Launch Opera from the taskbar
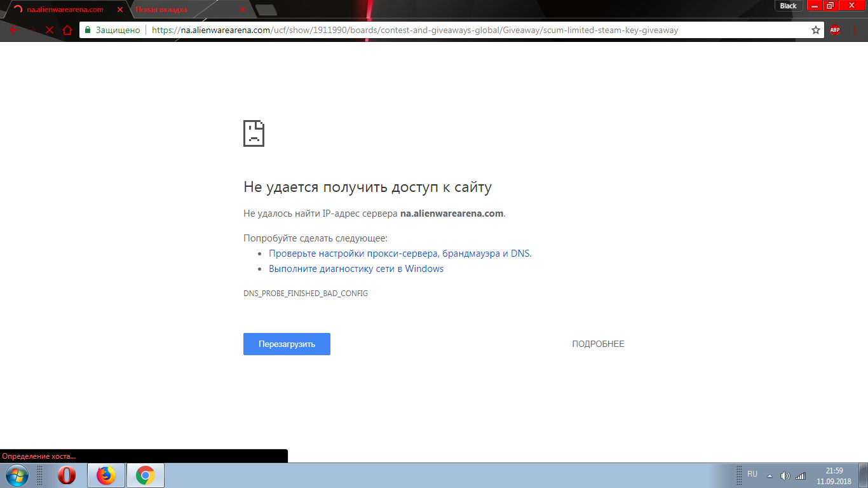 coord(66,475)
